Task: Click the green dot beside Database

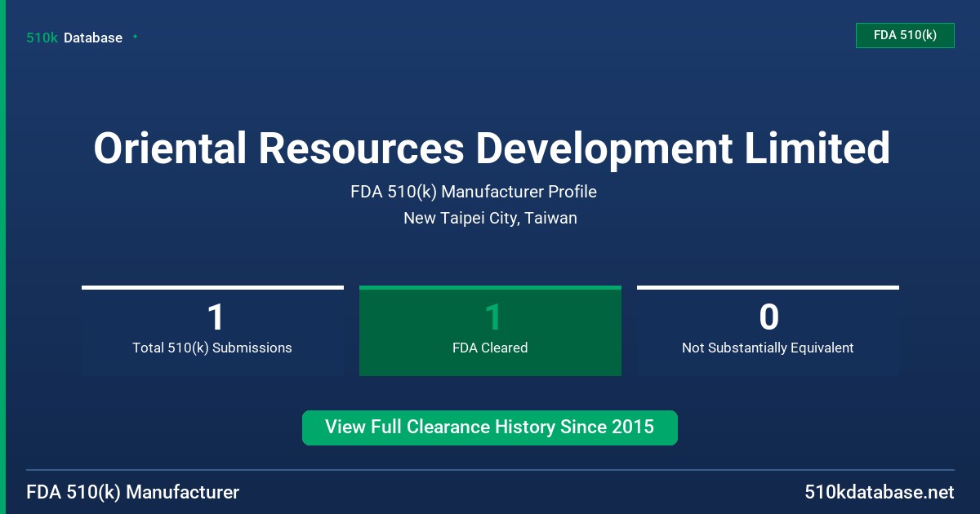Action: pos(135,37)
